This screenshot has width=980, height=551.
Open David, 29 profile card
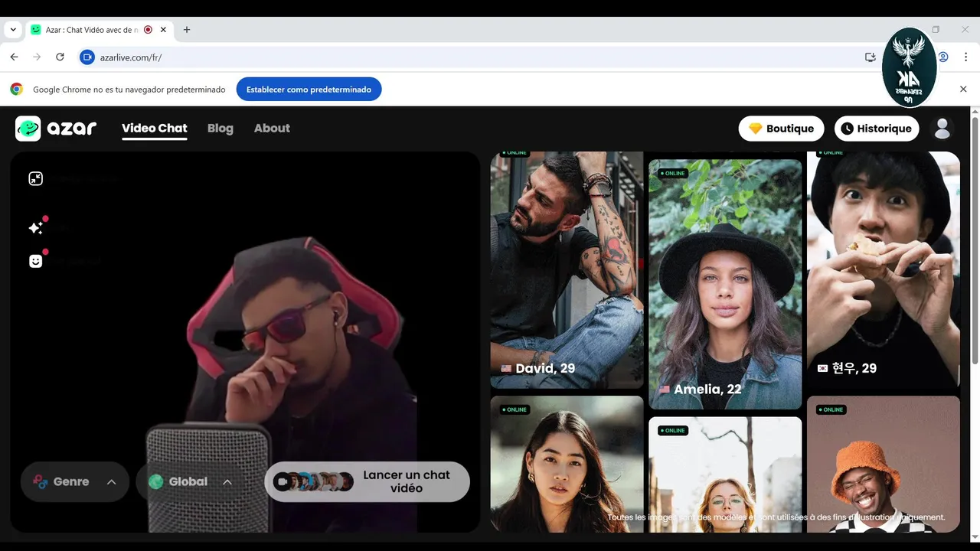point(567,270)
